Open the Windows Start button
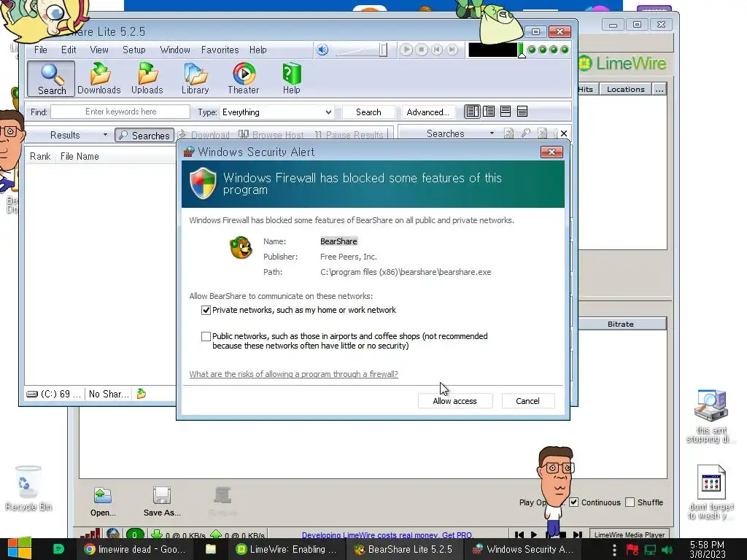 pyautogui.click(x=19, y=549)
